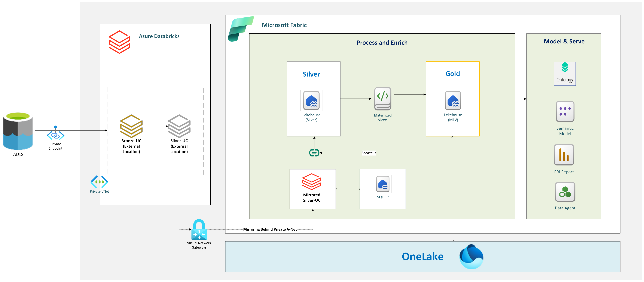Image resolution: width=644 pixels, height=282 pixels.
Task: Click the 'Process and Enrich' heading
Action: [x=382, y=43]
